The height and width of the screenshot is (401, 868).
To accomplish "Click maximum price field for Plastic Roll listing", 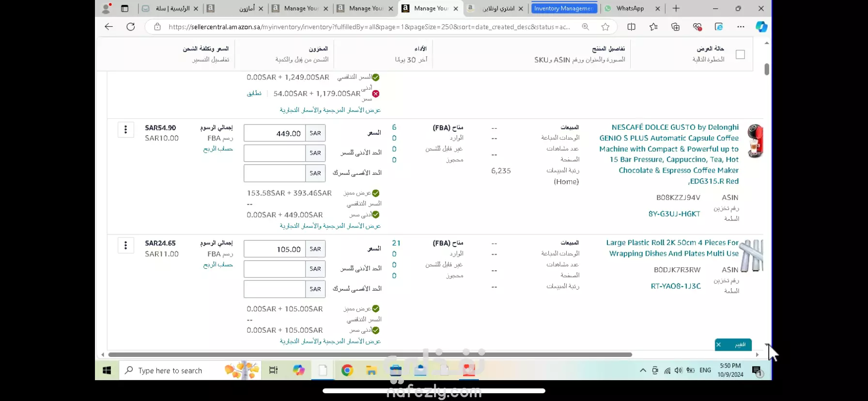I will tap(275, 289).
